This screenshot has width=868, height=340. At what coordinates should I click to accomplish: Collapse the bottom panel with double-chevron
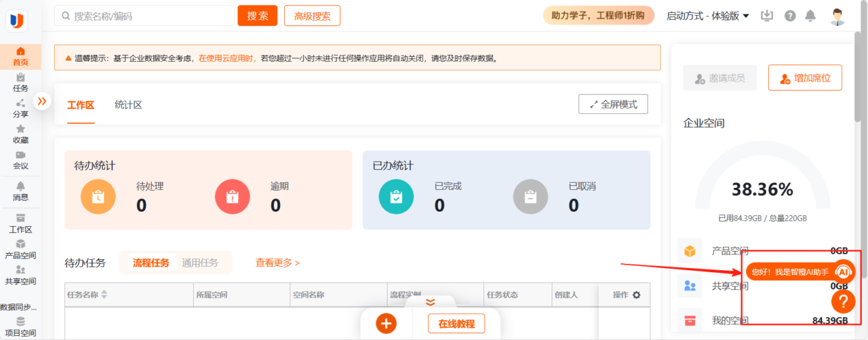[430, 302]
